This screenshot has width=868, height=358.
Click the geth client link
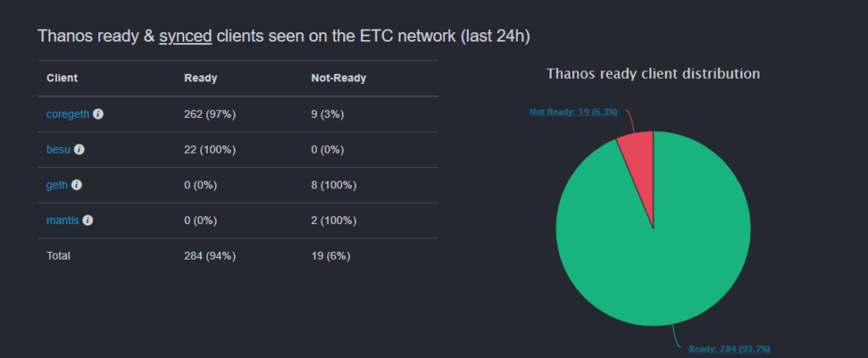[x=57, y=185]
